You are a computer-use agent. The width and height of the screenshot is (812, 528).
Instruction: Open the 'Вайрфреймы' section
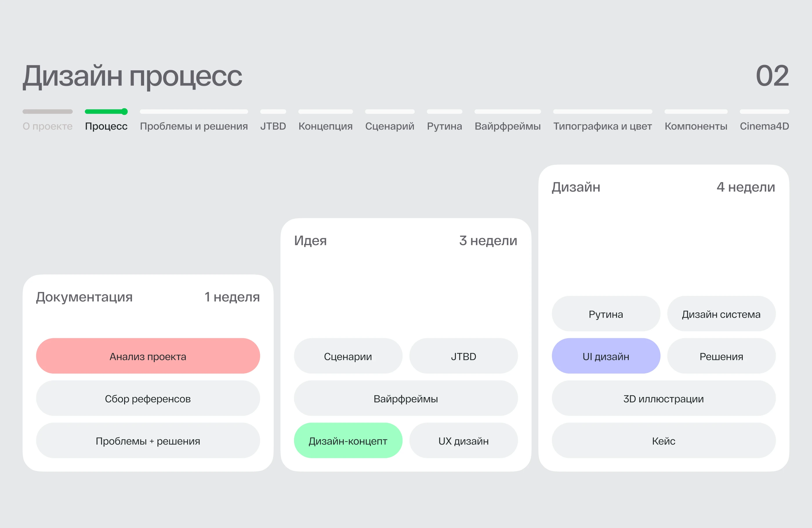point(507,126)
